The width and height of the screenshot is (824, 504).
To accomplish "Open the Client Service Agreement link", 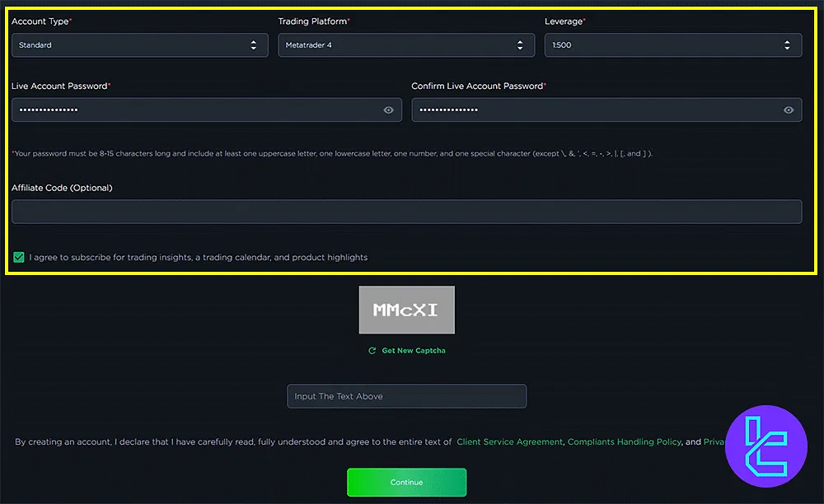I will [509, 442].
